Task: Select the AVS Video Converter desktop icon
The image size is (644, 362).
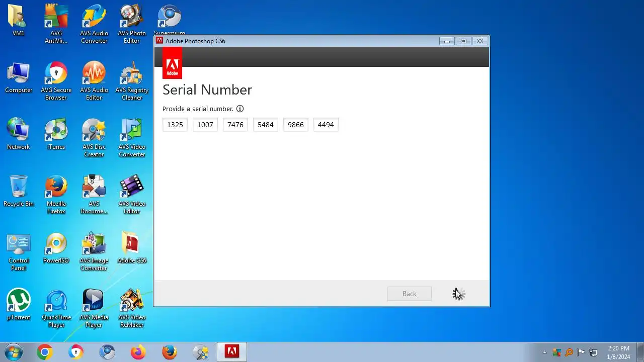Action: click(x=132, y=138)
